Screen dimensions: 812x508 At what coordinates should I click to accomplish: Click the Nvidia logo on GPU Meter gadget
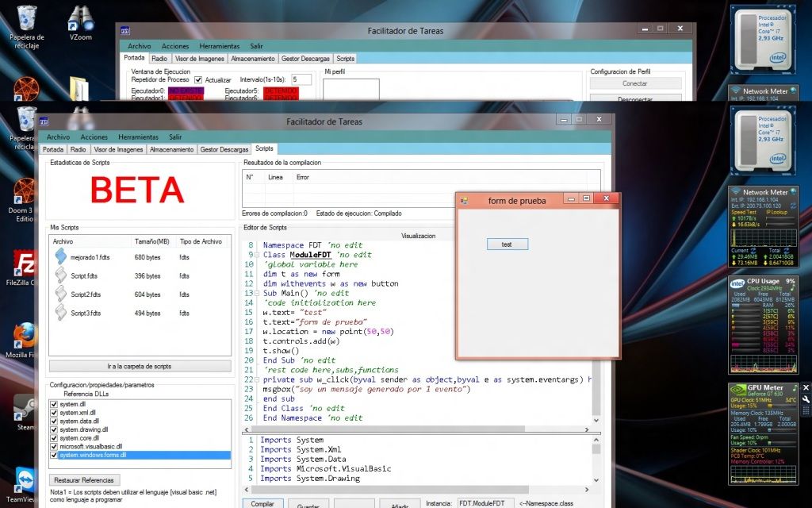click(737, 390)
